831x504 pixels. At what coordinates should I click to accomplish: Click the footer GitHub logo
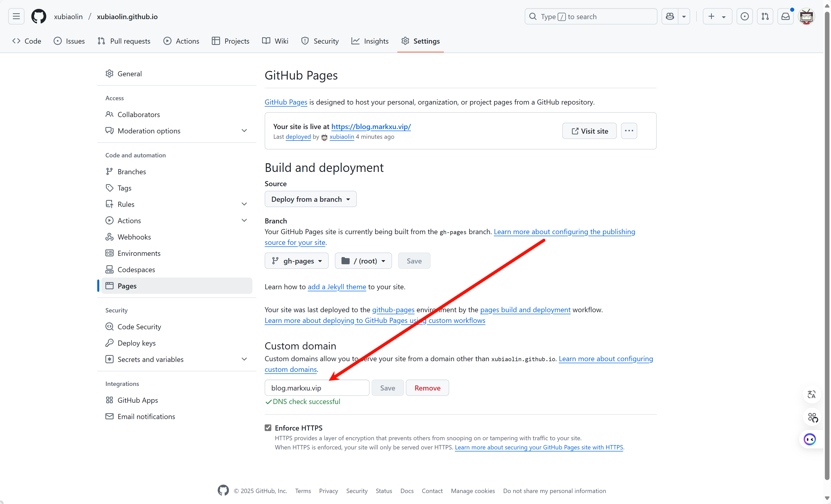pyautogui.click(x=223, y=490)
